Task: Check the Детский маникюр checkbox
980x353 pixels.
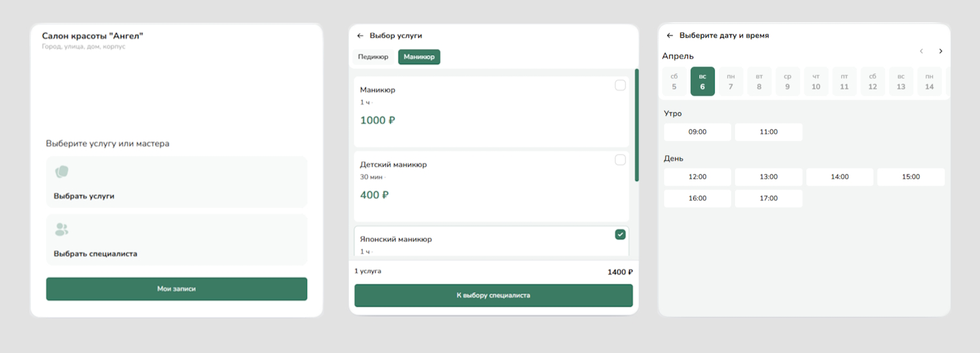Action: pos(620,160)
